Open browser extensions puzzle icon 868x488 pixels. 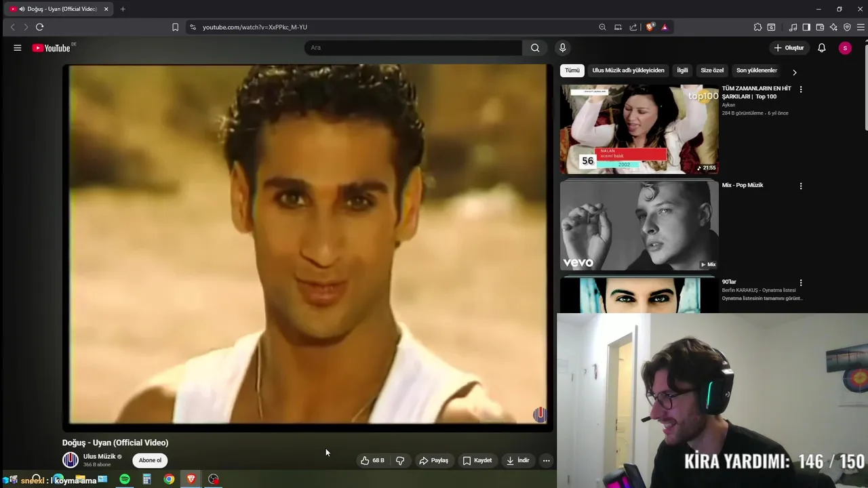pyautogui.click(x=757, y=27)
